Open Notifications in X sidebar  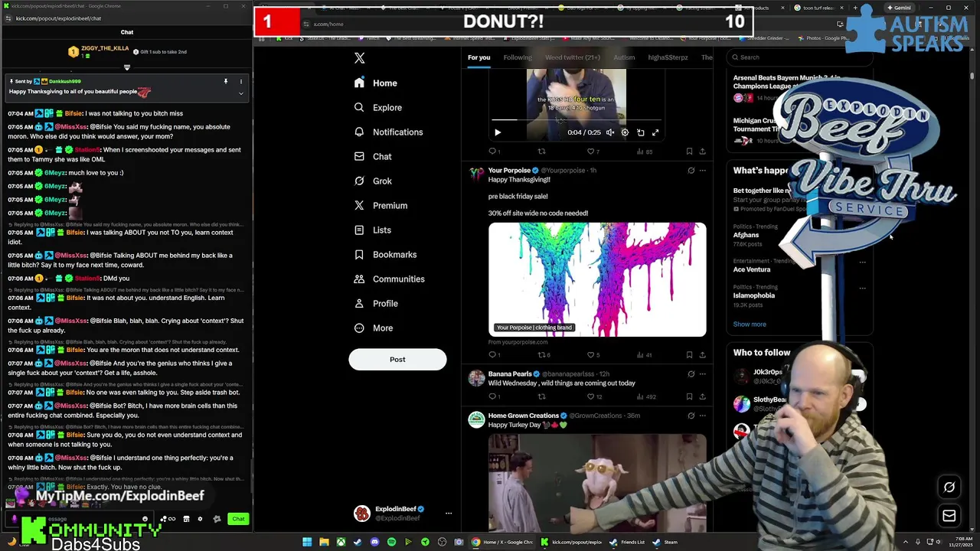[389, 132]
